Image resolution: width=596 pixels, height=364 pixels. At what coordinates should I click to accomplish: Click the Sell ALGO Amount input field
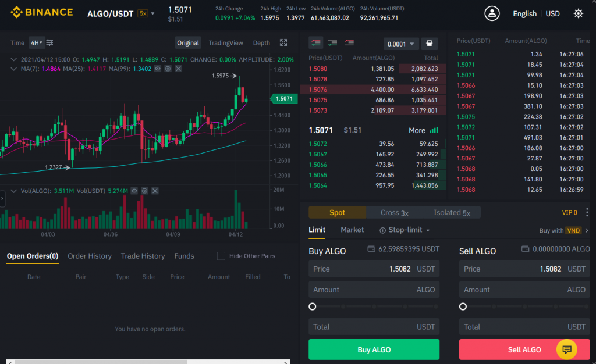(524, 290)
